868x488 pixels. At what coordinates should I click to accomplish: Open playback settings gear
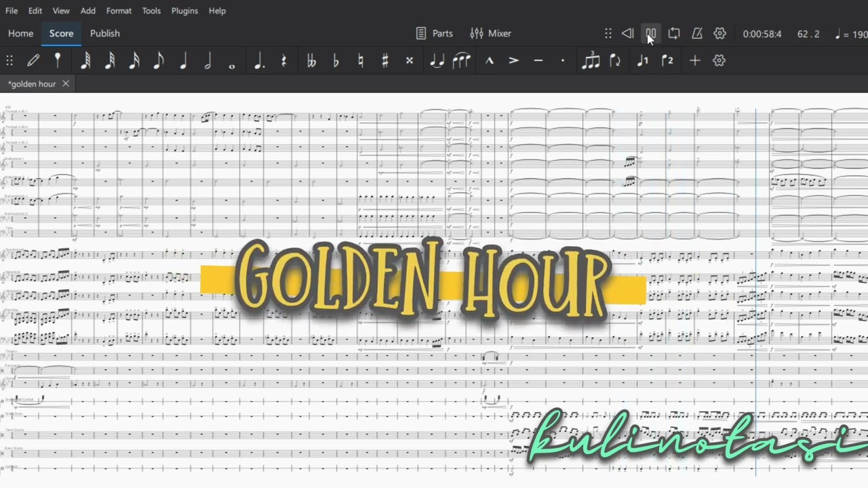coord(720,33)
